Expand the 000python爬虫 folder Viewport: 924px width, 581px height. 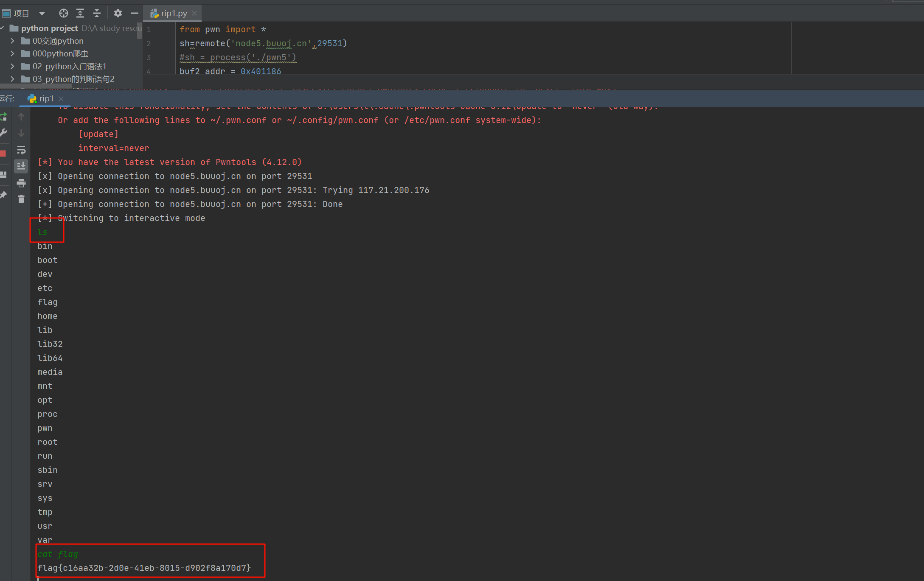point(12,53)
